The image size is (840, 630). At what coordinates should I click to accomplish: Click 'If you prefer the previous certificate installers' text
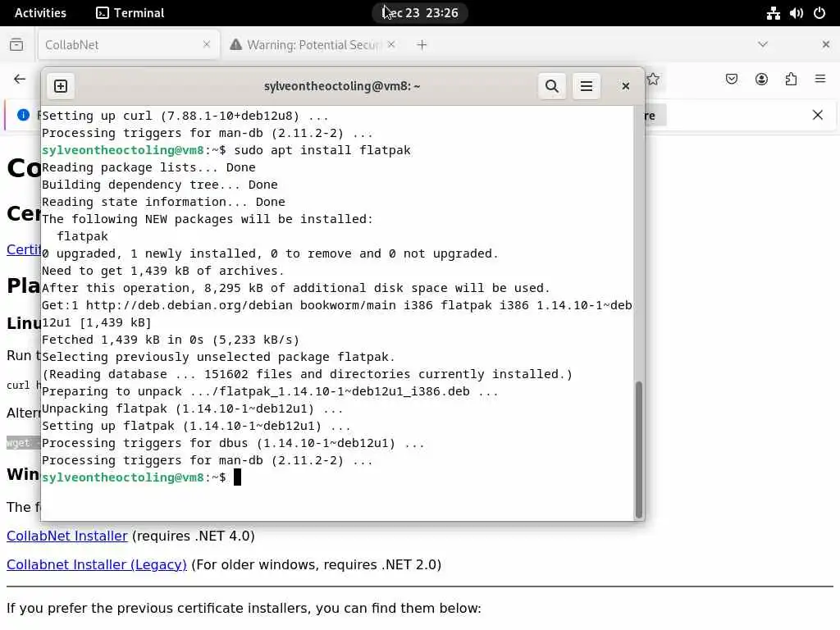tap(244, 608)
